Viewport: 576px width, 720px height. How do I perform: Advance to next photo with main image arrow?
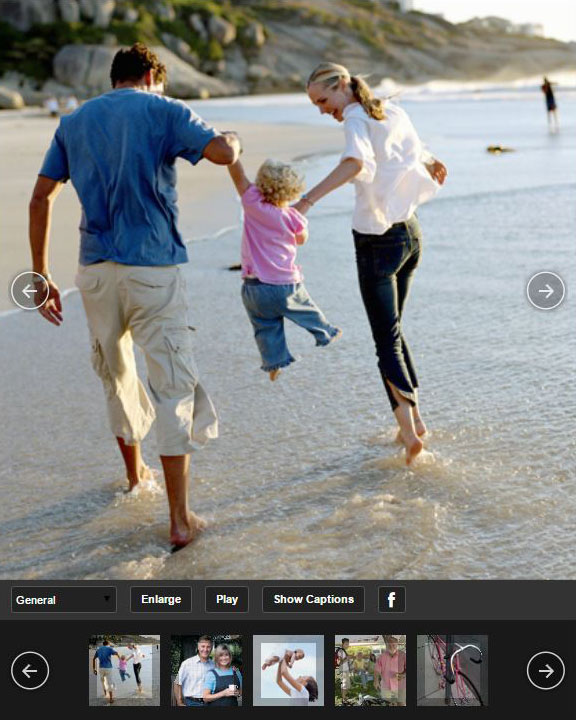pyautogui.click(x=546, y=291)
